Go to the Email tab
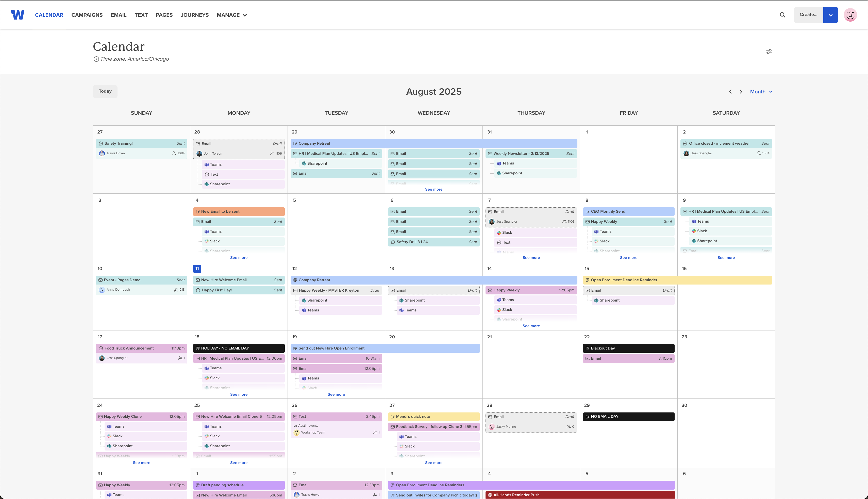This screenshot has width=868, height=499. click(x=119, y=15)
